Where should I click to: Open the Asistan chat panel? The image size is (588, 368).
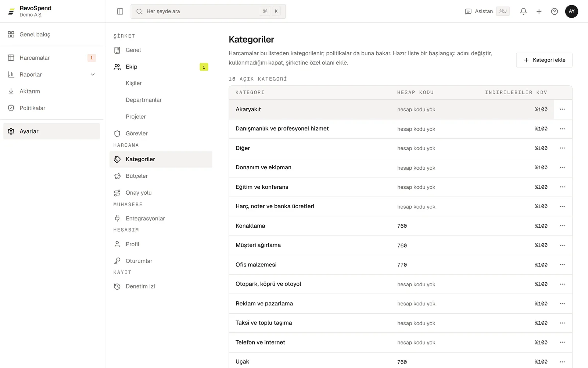[487, 11]
